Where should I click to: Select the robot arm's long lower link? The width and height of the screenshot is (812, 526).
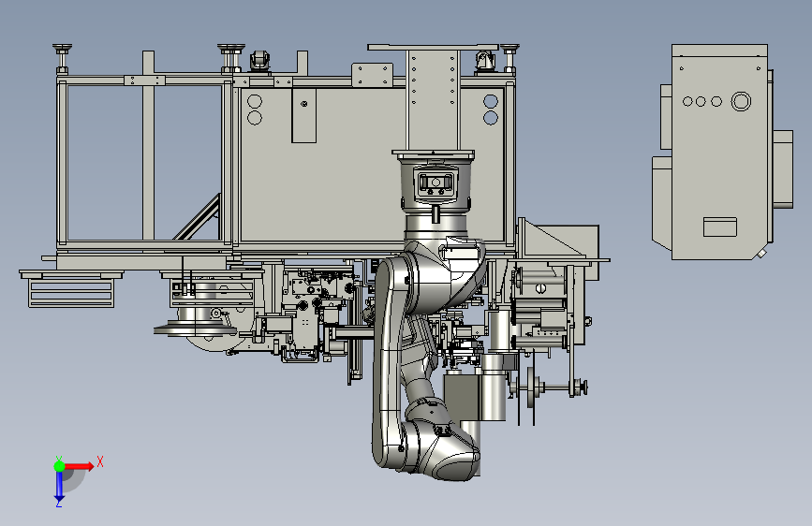[388, 362]
